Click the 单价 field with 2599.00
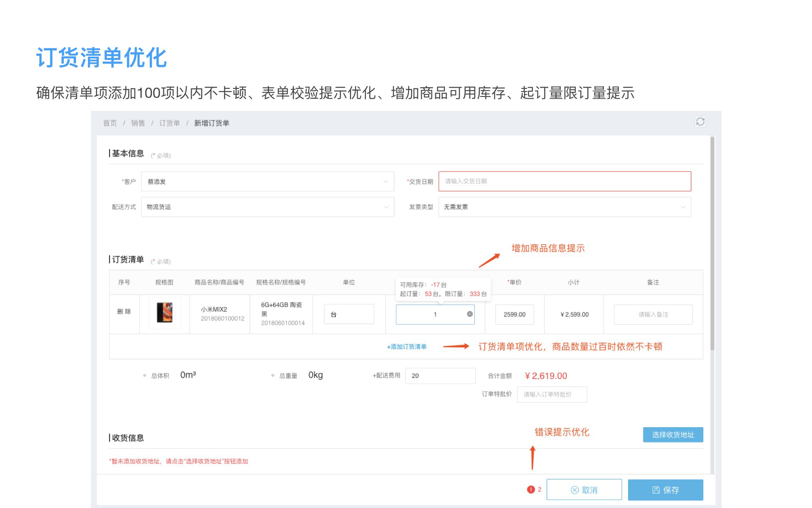This screenshot has height=508, width=812. pos(514,315)
